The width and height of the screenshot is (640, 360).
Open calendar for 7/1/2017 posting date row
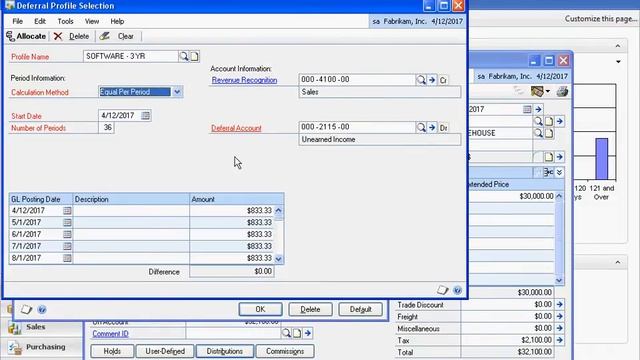[67, 246]
